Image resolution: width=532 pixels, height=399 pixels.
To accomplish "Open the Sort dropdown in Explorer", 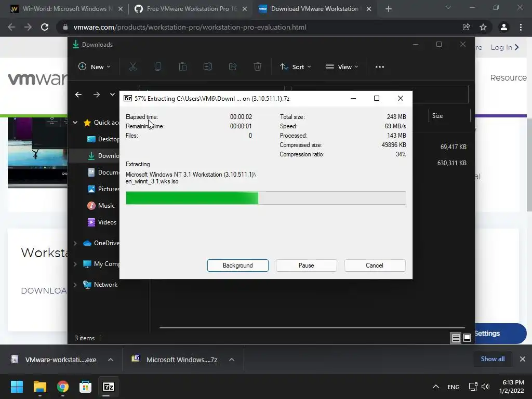I will click(x=295, y=67).
